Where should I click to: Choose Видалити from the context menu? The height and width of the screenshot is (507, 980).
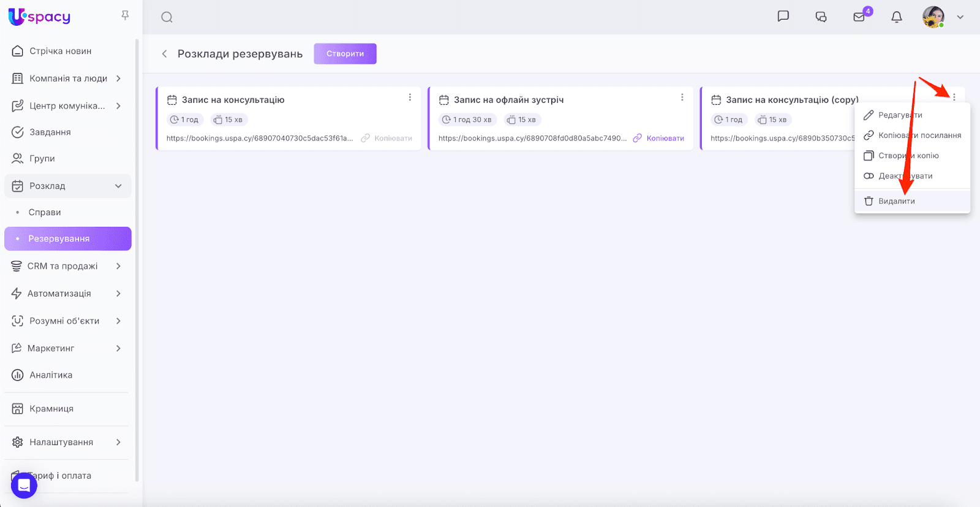pyautogui.click(x=896, y=201)
